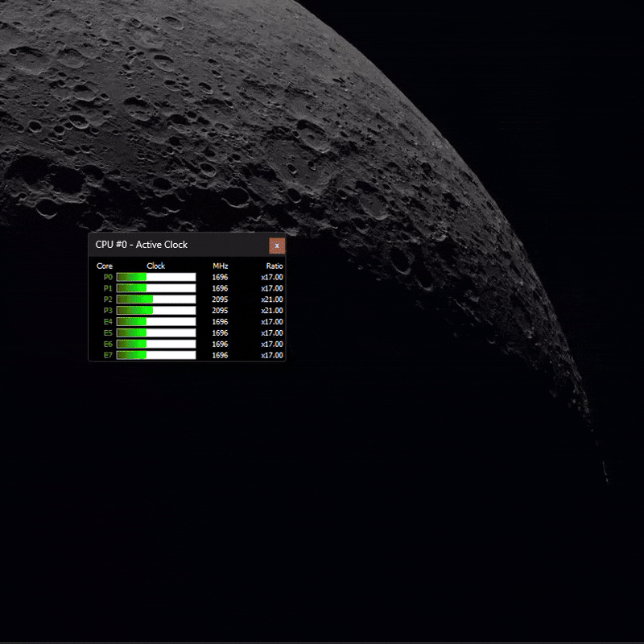Viewport: 644px width, 644px height.
Task: Click the P2 ratio x21.00
Action: (x=272, y=299)
